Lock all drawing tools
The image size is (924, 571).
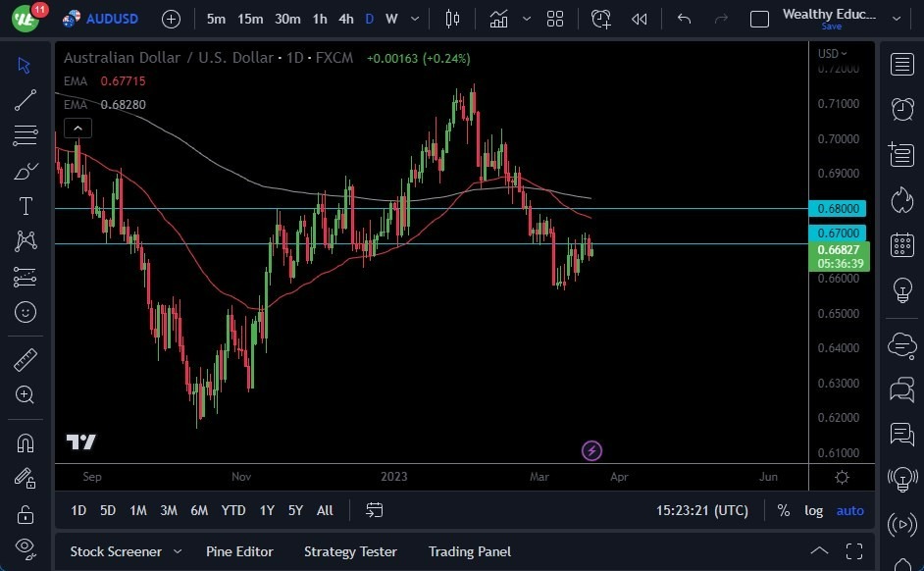tap(25, 513)
